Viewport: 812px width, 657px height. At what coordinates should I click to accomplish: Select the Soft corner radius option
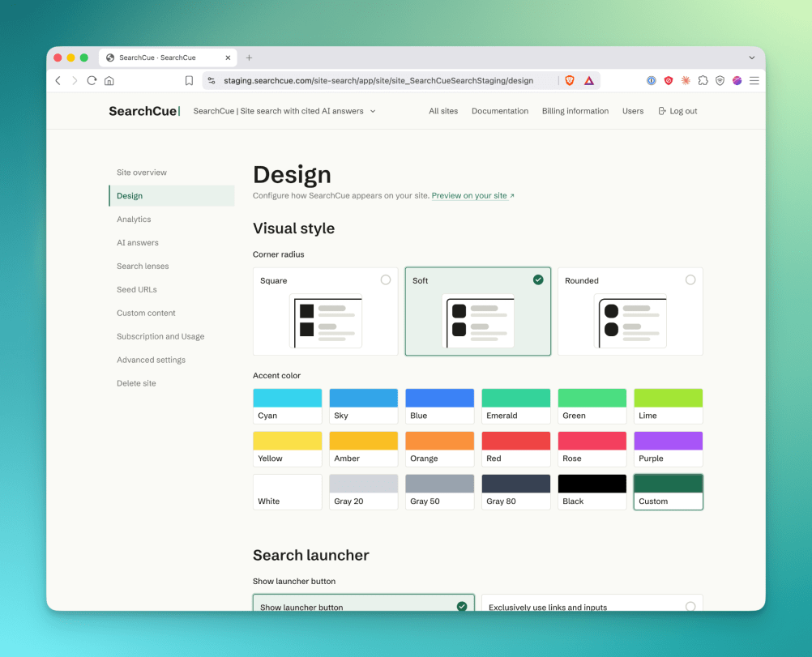[477, 311]
